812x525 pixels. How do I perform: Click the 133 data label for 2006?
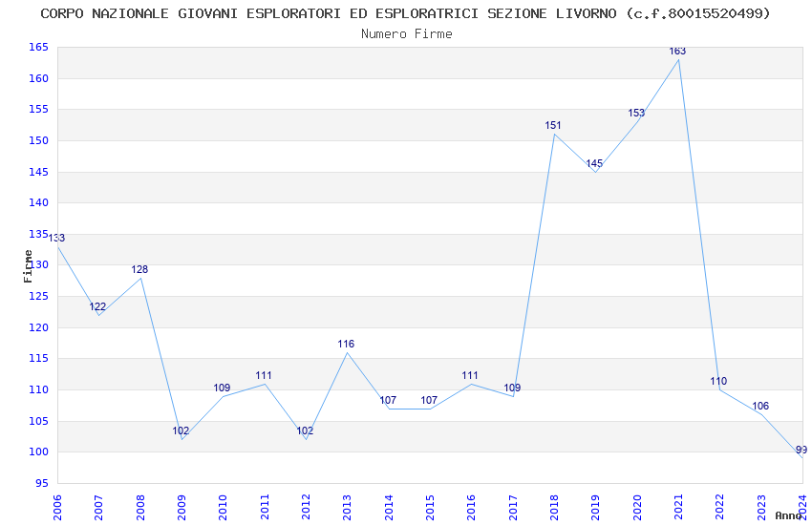[57, 238]
